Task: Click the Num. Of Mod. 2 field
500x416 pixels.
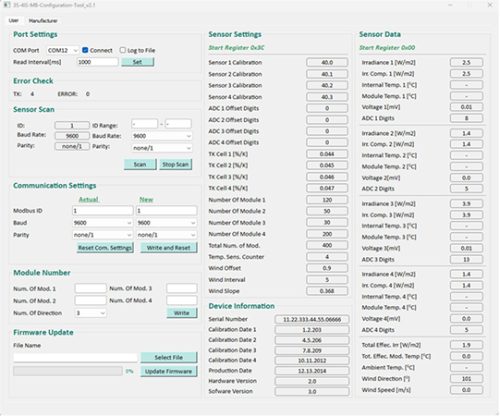Action: click(90, 300)
